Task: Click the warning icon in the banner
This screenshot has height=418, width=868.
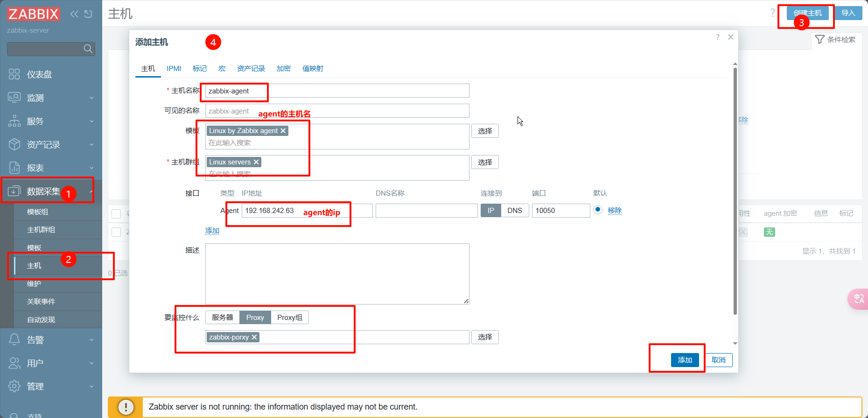Action: 126,407
